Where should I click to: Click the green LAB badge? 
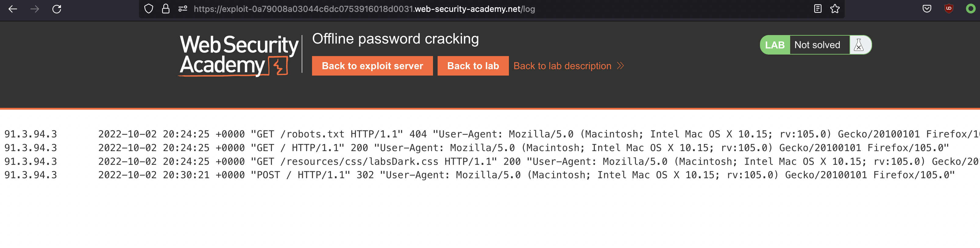(x=775, y=45)
